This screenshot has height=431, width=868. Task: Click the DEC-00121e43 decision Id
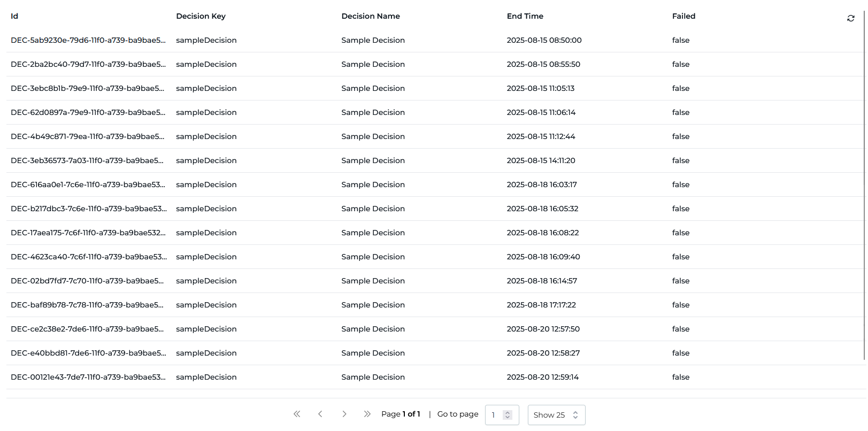88,377
